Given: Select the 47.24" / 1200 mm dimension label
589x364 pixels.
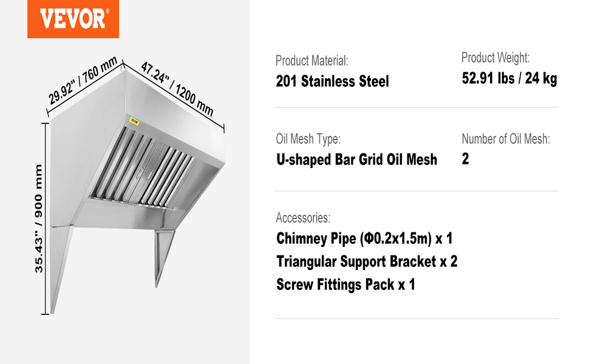Looking at the screenshot, I should 177,89.
